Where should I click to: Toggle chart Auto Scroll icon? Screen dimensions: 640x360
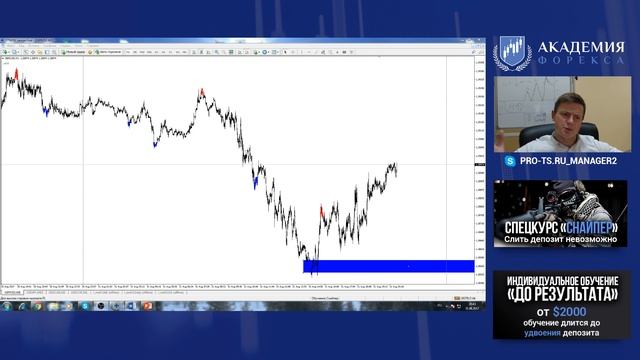[239, 52]
